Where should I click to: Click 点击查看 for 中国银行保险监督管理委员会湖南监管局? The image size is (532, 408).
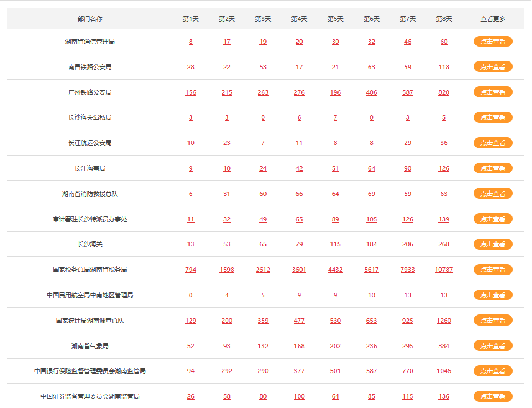[x=493, y=371]
